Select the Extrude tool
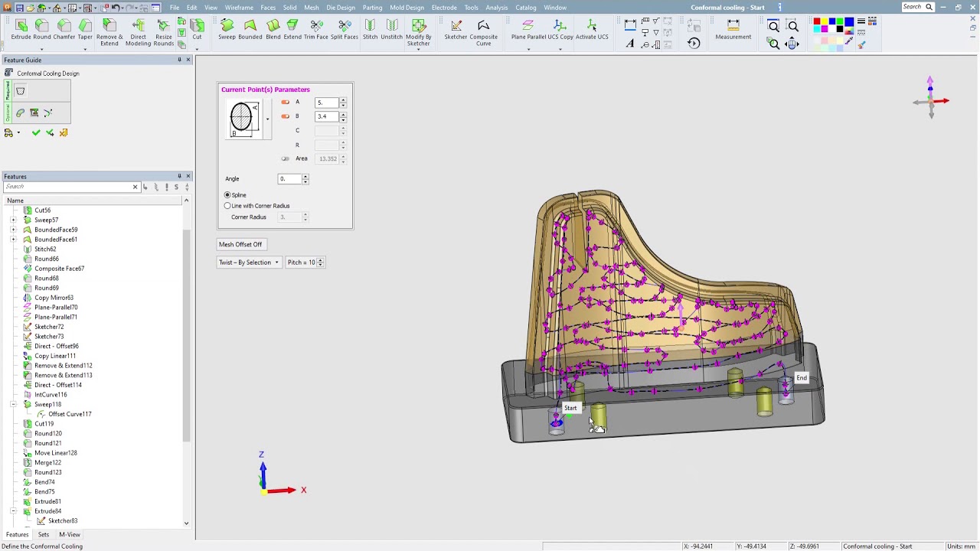This screenshot has height=551, width=980. coord(21,30)
